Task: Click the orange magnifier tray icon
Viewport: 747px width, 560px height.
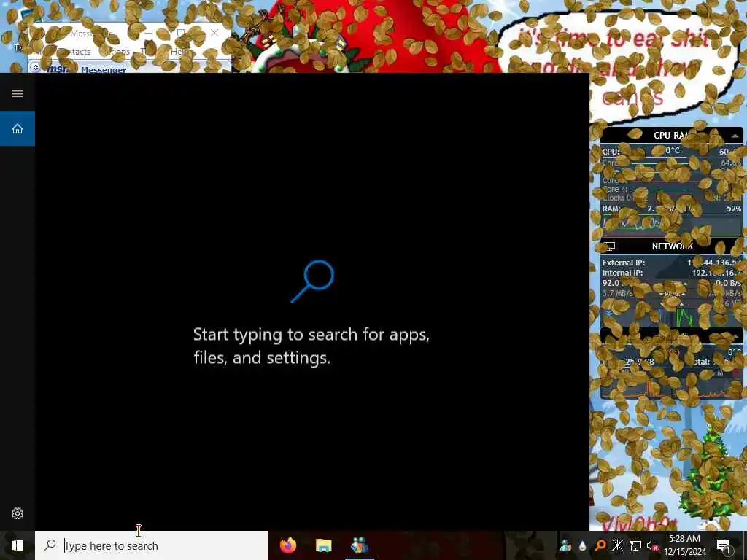Action: tap(600, 545)
